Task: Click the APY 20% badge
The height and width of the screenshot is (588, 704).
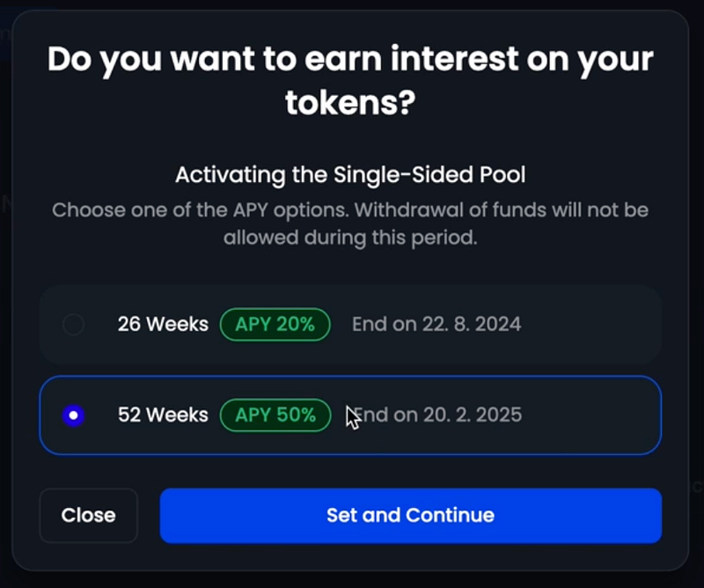Action: [x=275, y=324]
